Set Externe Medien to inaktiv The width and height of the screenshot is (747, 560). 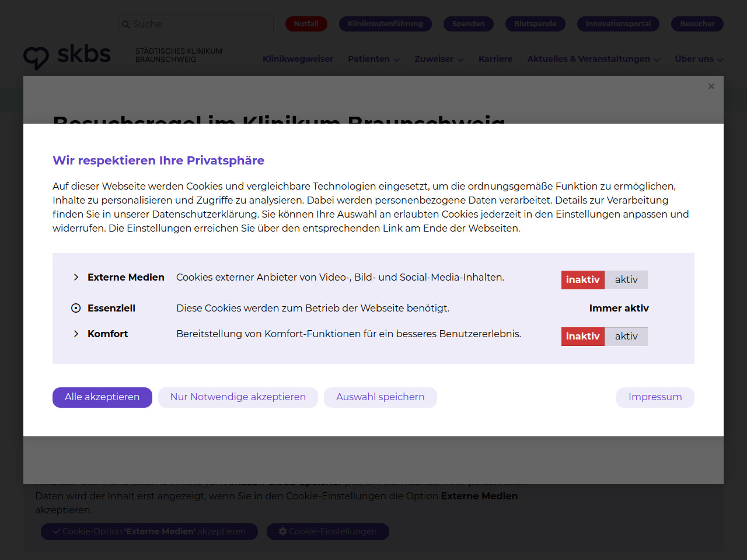(x=582, y=280)
